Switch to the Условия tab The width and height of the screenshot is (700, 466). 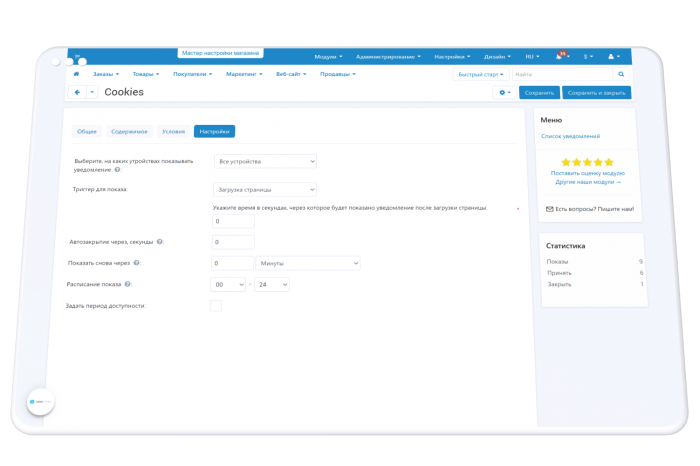coord(173,131)
